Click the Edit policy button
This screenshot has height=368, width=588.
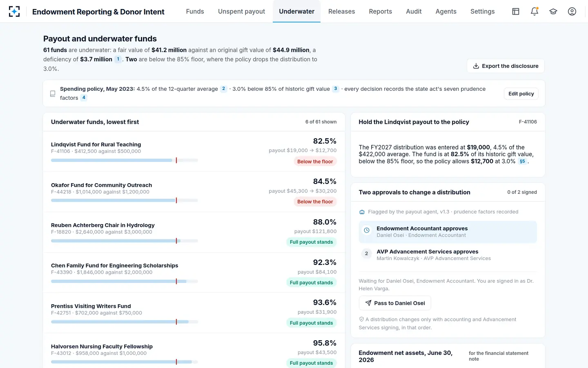[521, 94]
